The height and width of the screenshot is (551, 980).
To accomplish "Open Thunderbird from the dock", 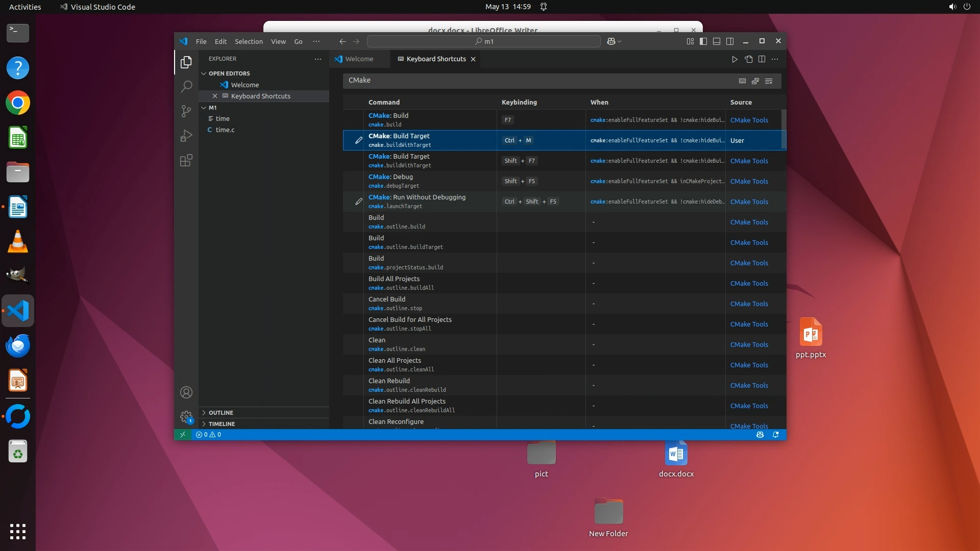I will pos(18,346).
